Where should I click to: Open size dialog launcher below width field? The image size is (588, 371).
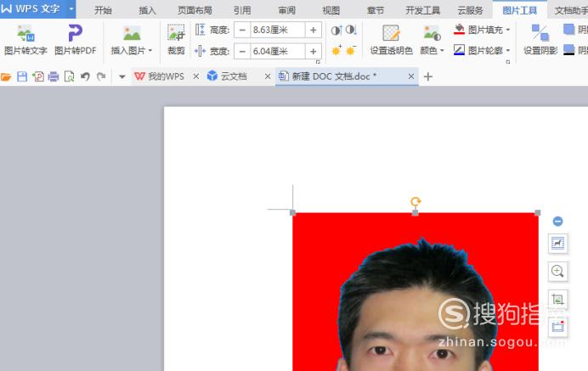tap(318, 62)
